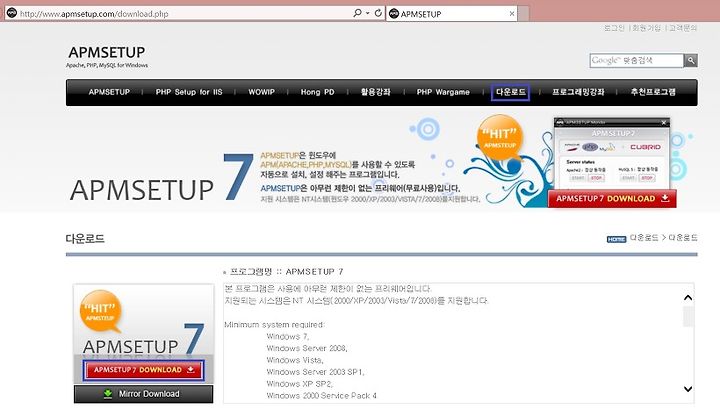Click the green arrow icon on Mirror Download
This screenshot has width=720, height=409.
[108, 394]
